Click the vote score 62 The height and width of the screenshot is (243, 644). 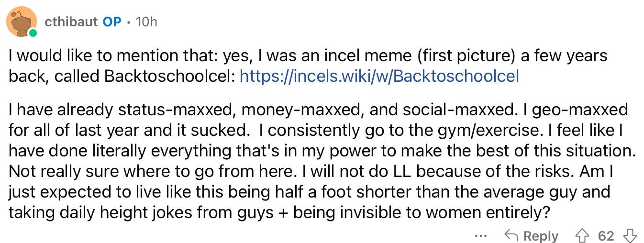click(606, 236)
